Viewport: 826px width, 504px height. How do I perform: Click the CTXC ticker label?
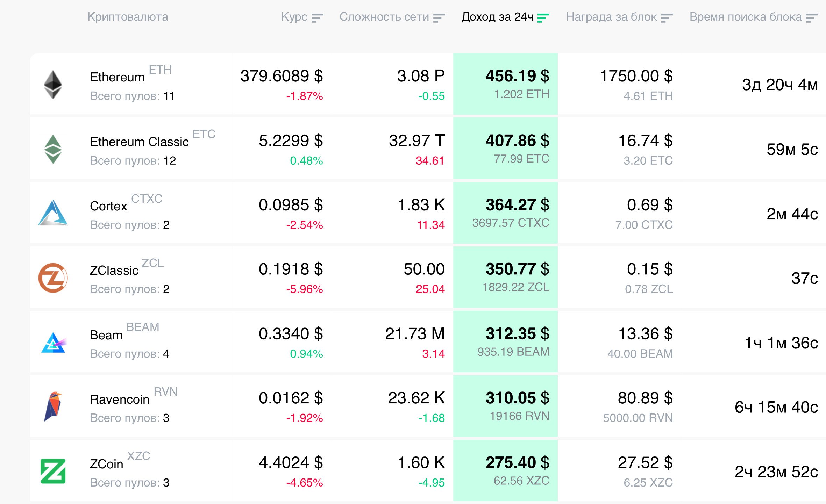point(147,199)
